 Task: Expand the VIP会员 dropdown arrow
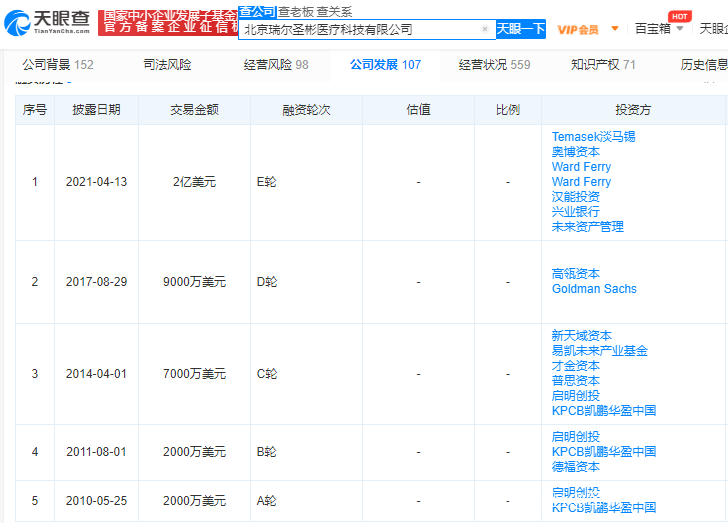pyautogui.click(x=615, y=29)
